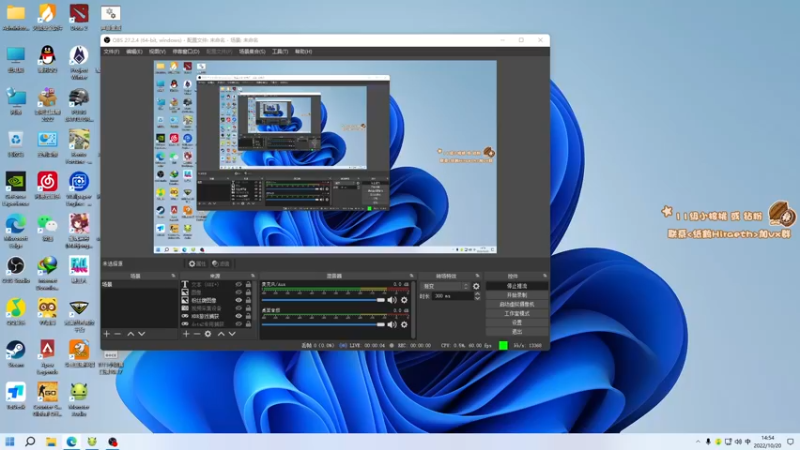Toggle lock on Text (GDI+) source
The height and width of the screenshot is (450, 800).
248,285
